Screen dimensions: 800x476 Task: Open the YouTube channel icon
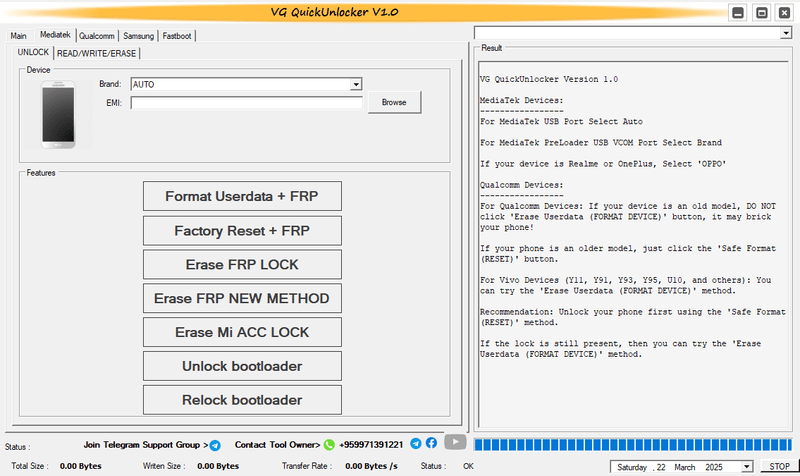(x=455, y=442)
